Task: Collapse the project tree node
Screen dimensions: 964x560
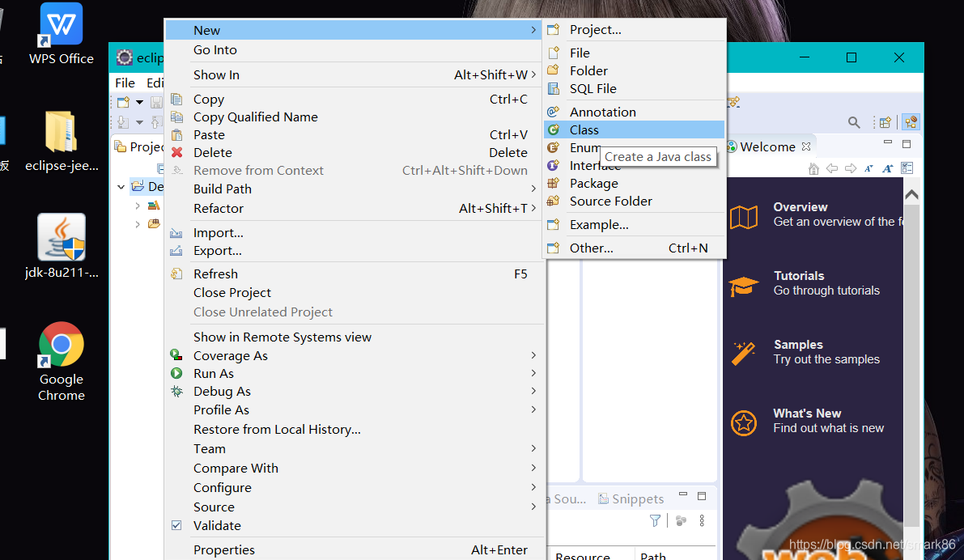Action: (x=121, y=186)
